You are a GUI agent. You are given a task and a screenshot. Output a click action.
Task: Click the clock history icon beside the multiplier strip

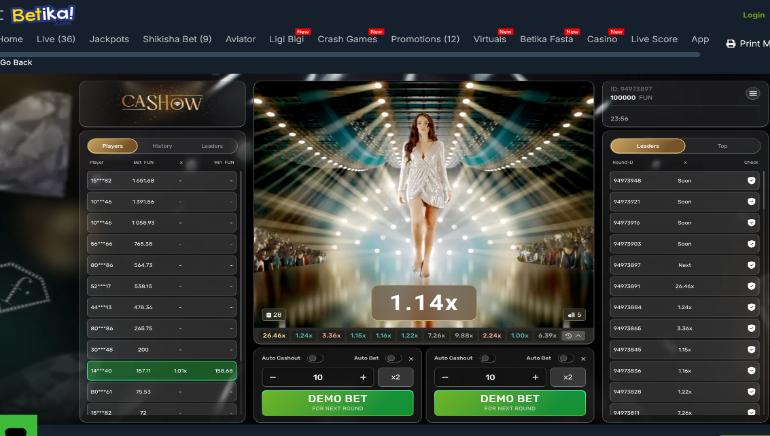pos(568,336)
